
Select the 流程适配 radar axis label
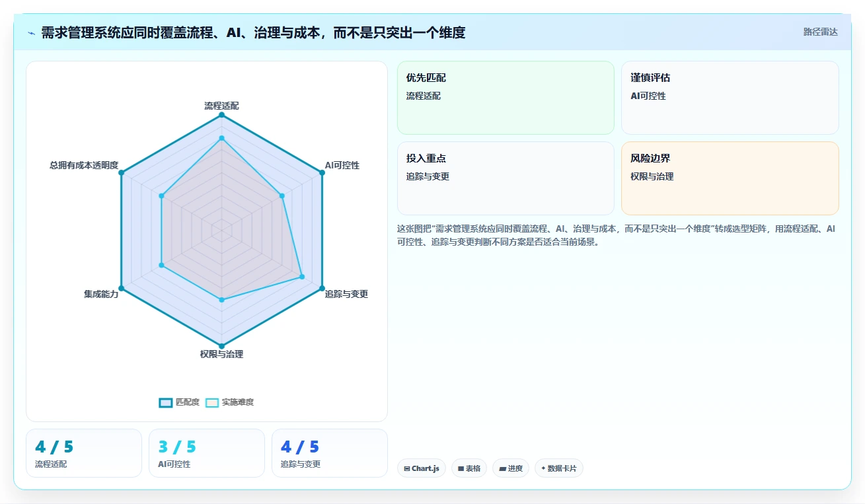[x=221, y=106]
